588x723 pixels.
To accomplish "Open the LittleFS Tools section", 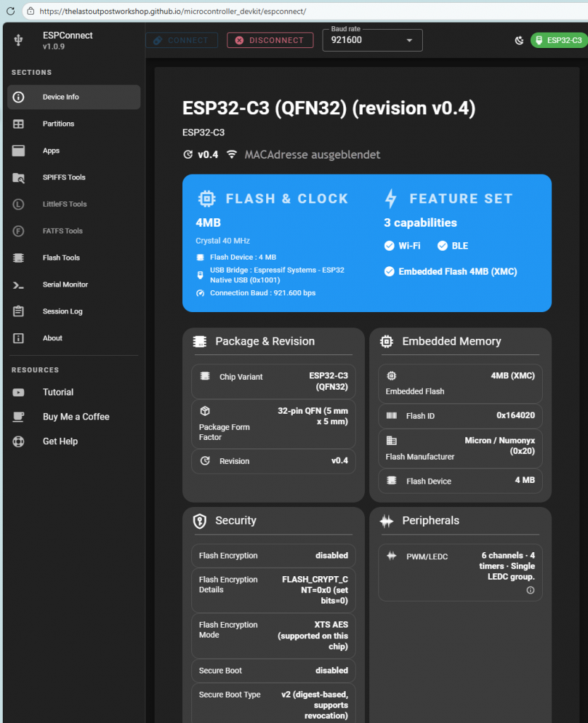I will (x=64, y=205).
